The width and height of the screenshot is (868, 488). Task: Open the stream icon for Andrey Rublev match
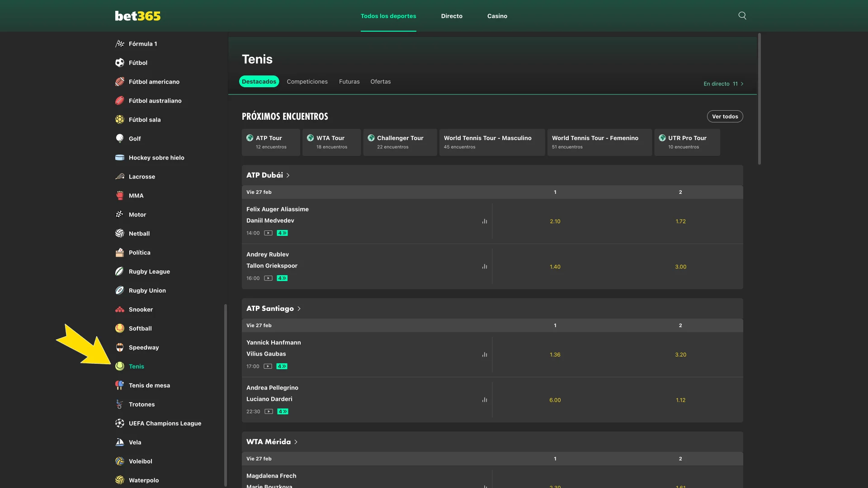point(268,278)
